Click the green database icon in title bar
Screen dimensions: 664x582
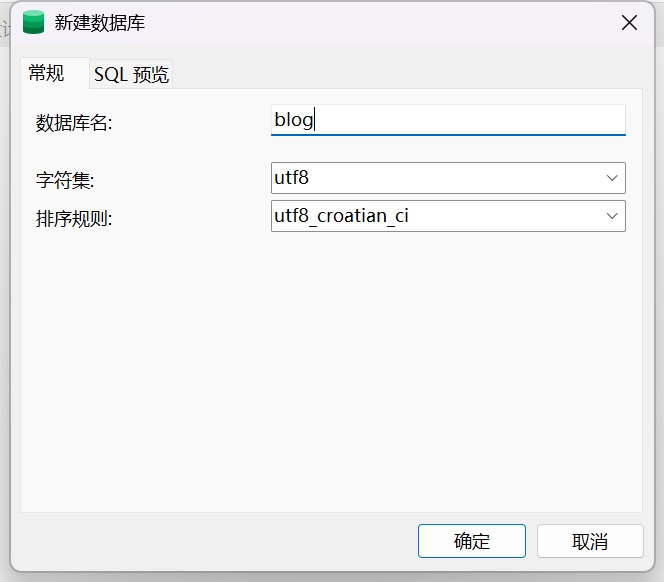[33, 23]
